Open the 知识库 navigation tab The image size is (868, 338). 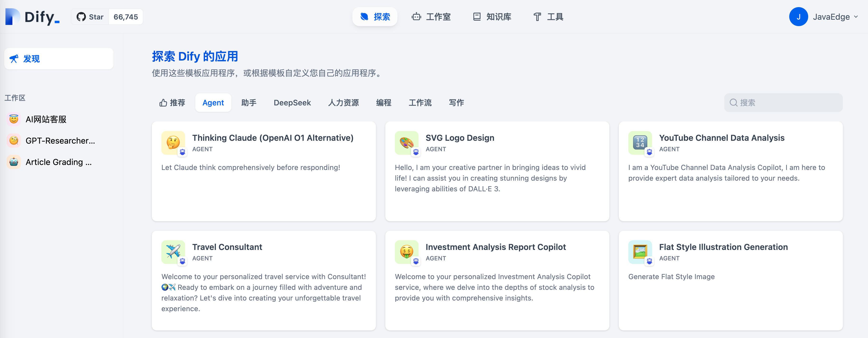[492, 17]
